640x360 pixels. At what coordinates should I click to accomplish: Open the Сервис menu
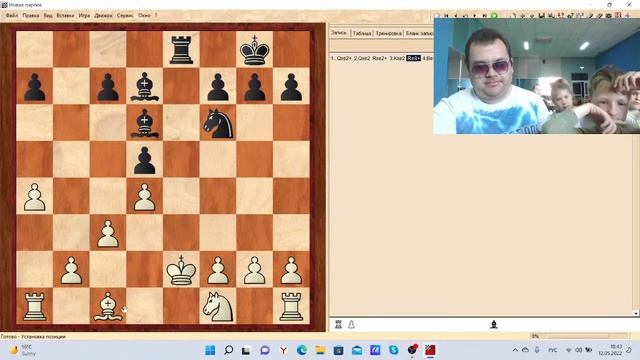click(125, 16)
